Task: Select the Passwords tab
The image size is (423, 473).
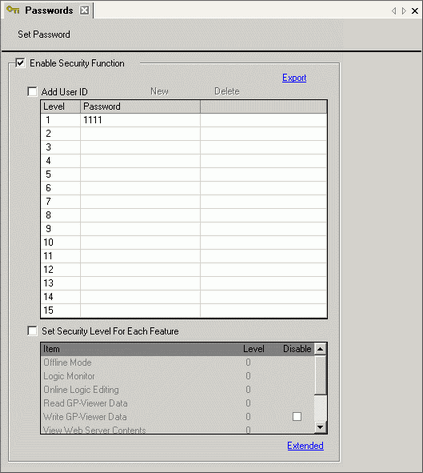Action: click(x=49, y=10)
